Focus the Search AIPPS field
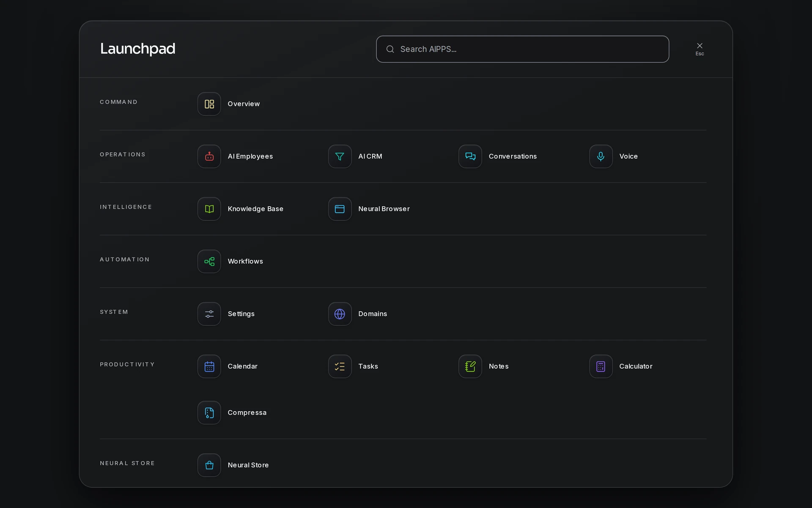 522,49
